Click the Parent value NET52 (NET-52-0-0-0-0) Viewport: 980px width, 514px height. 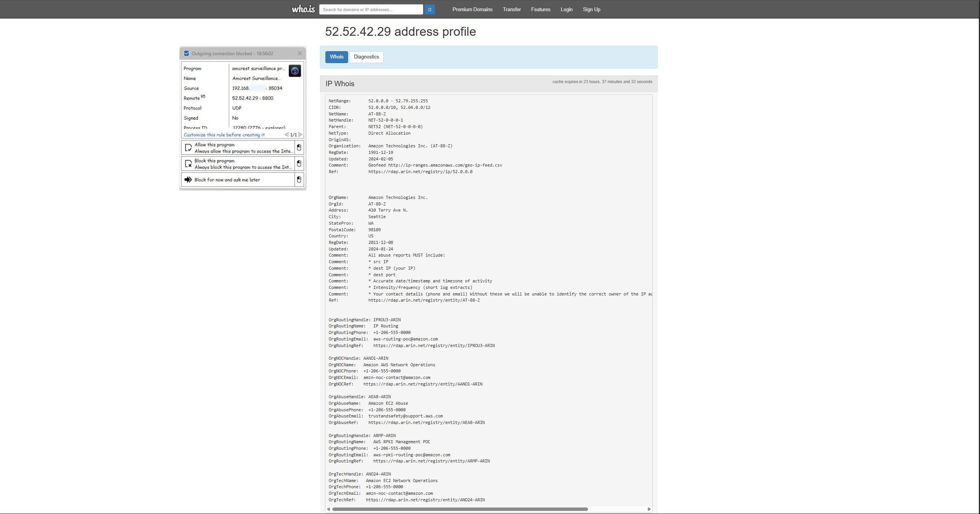[395, 127]
